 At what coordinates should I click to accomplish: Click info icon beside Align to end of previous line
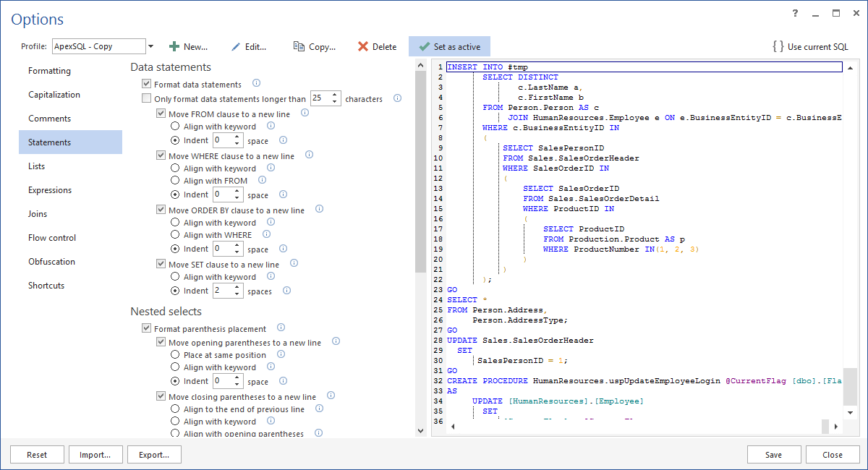click(x=319, y=409)
